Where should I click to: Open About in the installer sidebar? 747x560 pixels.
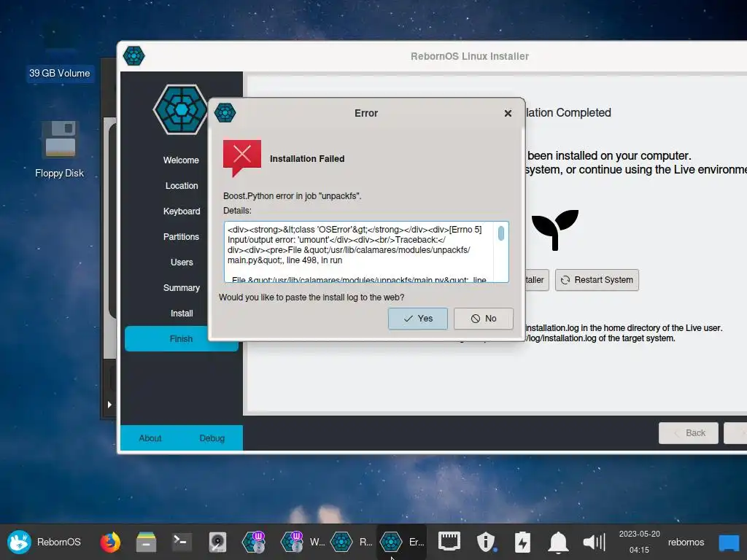(x=150, y=438)
